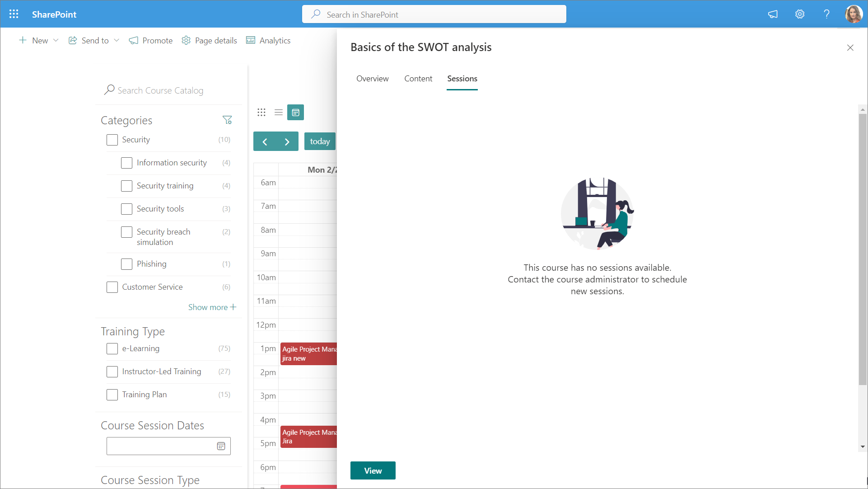
Task: Expand the Send to dropdown
Action: pyautogui.click(x=117, y=40)
